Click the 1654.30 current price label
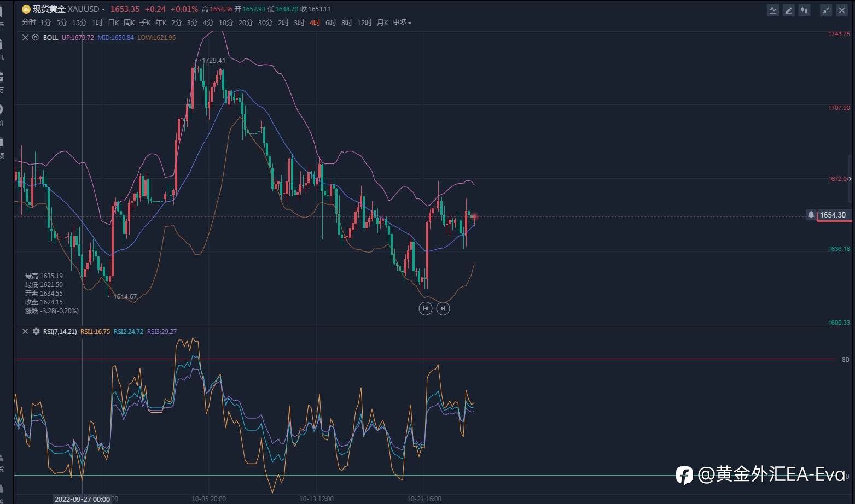The width and height of the screenshot is (855, 504). click(833, 215)
